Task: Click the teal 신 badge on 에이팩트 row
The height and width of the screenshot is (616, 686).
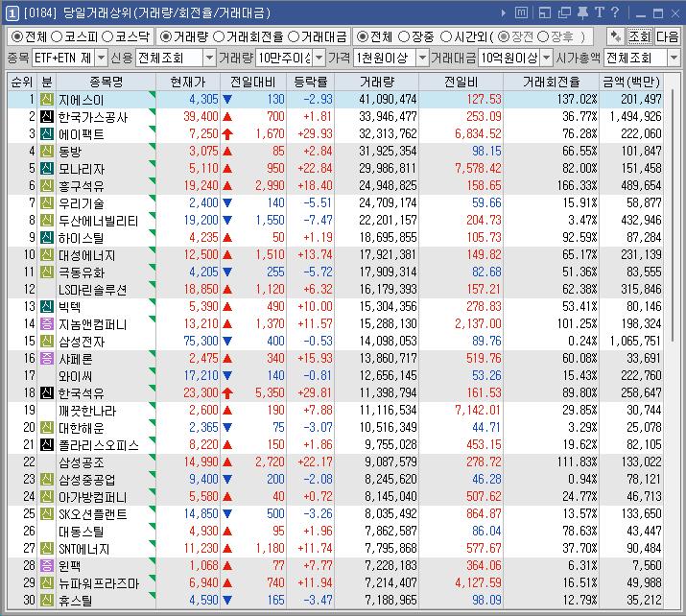Action: pyautogui.click(x=47, y=134)
